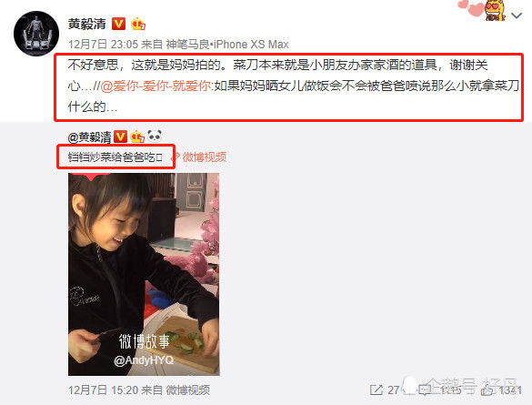Click the crown membership icon in post header
This screenshot has width=532, height=405.
point(138,24)
